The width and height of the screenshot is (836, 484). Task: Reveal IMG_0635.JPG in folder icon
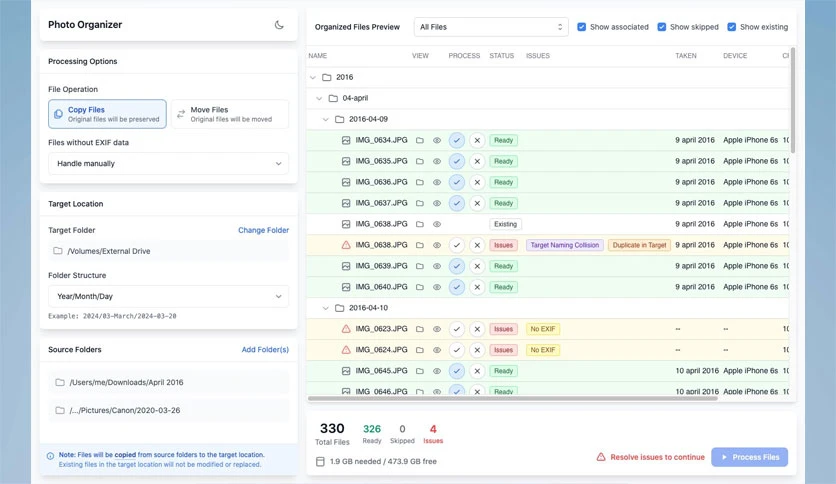pyautogui.click(x=420, y=161)
